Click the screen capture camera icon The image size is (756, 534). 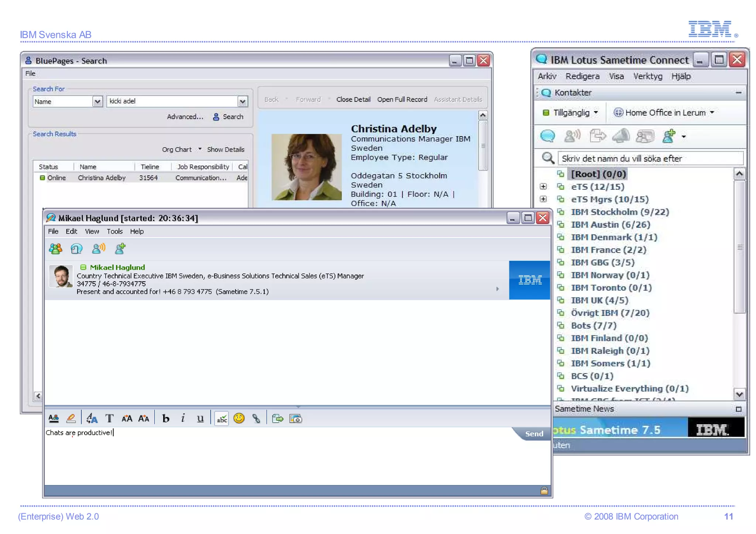click(296, 418)
